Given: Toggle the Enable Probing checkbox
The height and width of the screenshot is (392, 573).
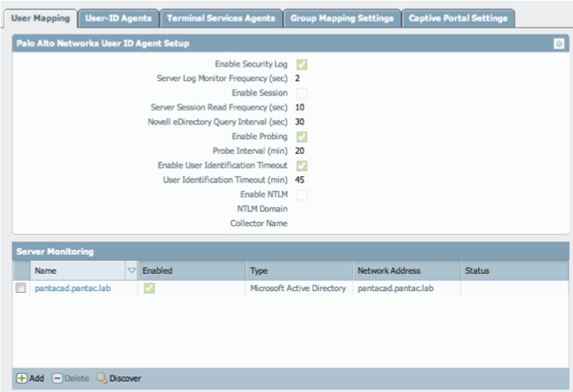Looking at the screenshot, I should click(x=302, y=136).
